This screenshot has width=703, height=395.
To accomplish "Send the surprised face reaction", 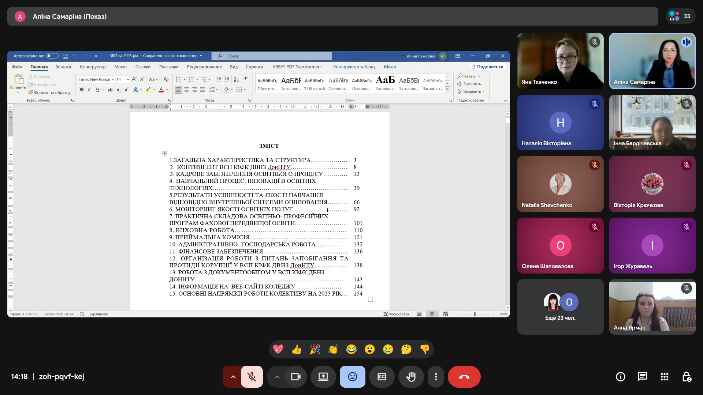I will [370, 349].
